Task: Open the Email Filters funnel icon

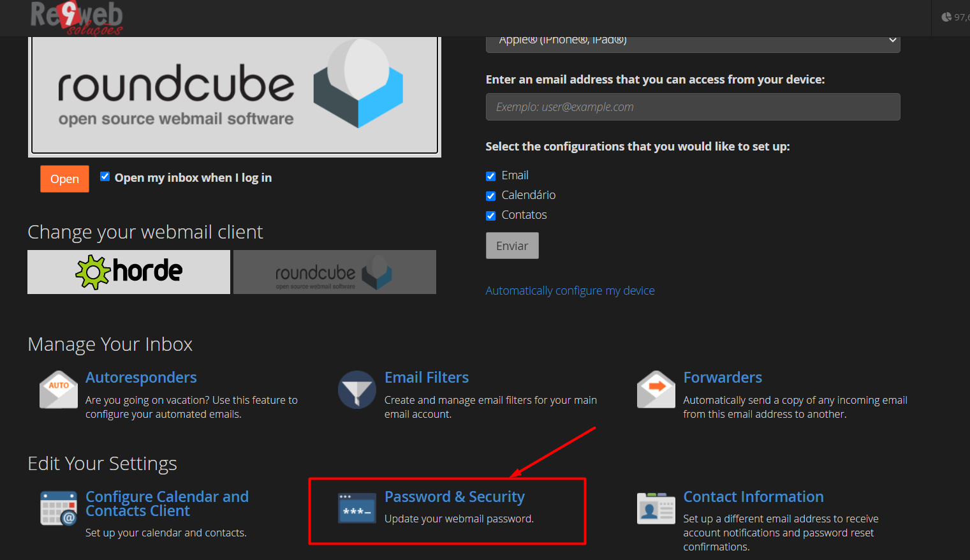Action: pyautogui.click(x=357, y=390)
